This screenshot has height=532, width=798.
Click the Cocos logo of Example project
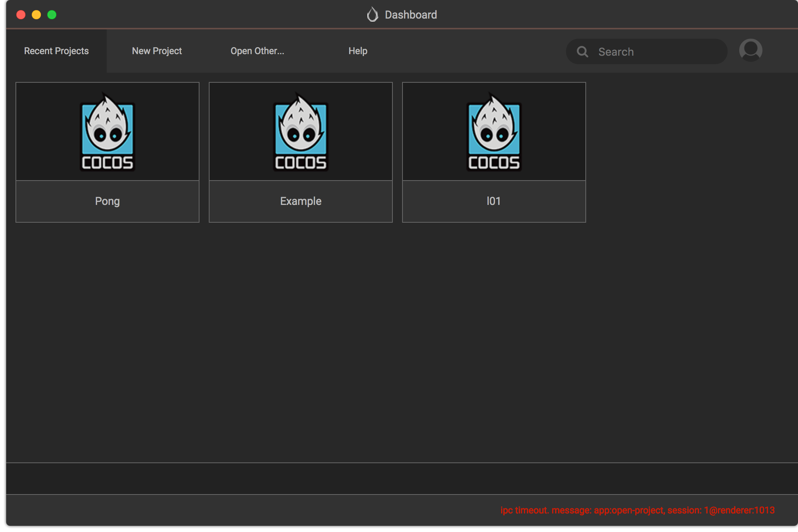[301, 132]
